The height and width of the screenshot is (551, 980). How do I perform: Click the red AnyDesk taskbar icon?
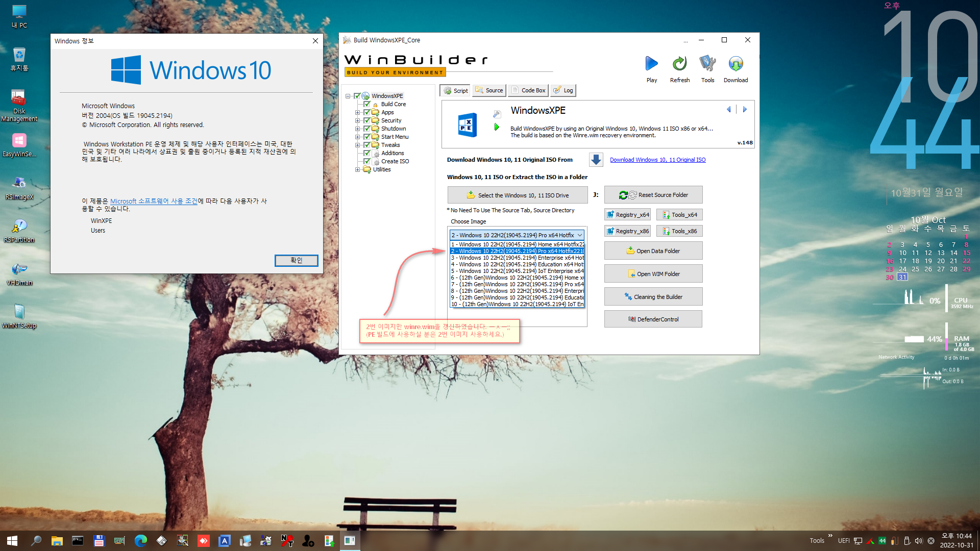[x=203, y=541]
